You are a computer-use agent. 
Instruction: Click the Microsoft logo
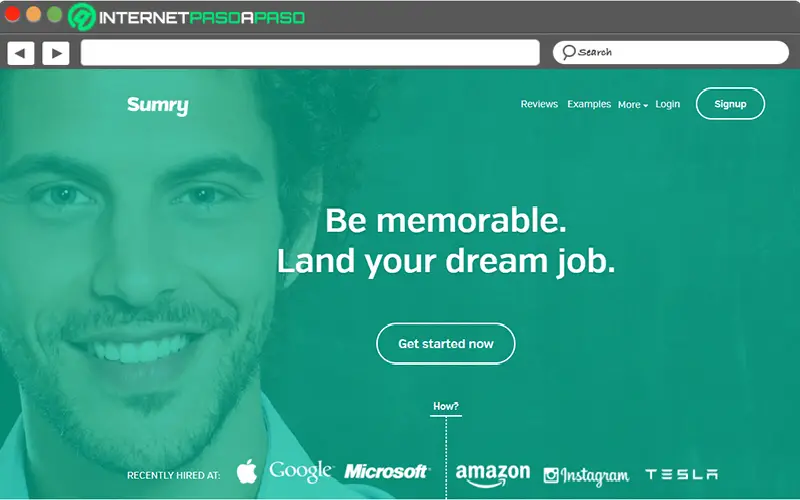coord(387,471)
